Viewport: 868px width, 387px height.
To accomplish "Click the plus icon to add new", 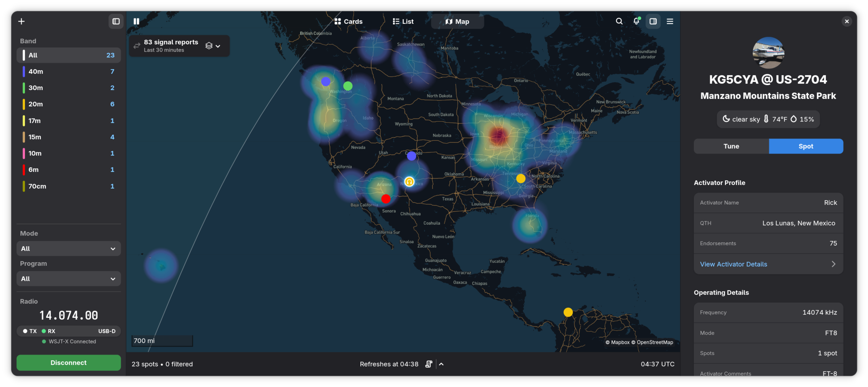I will click(x=21, y=21).
